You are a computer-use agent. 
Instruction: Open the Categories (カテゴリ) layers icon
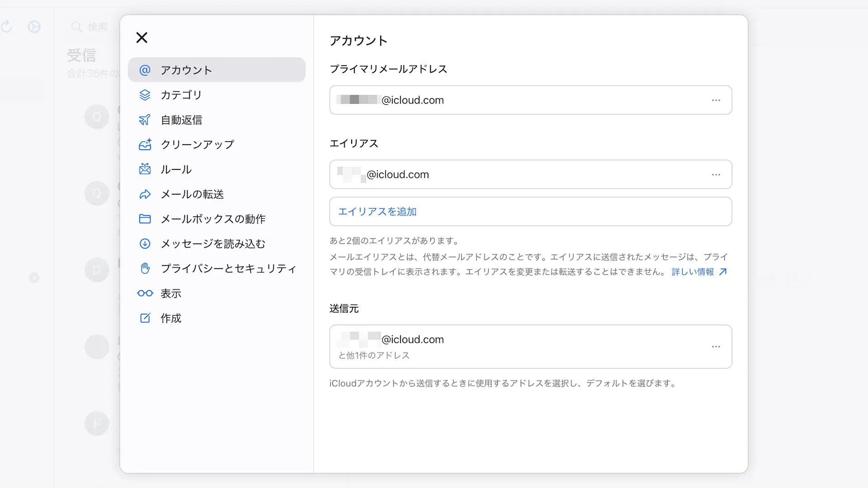coord(145,95)
